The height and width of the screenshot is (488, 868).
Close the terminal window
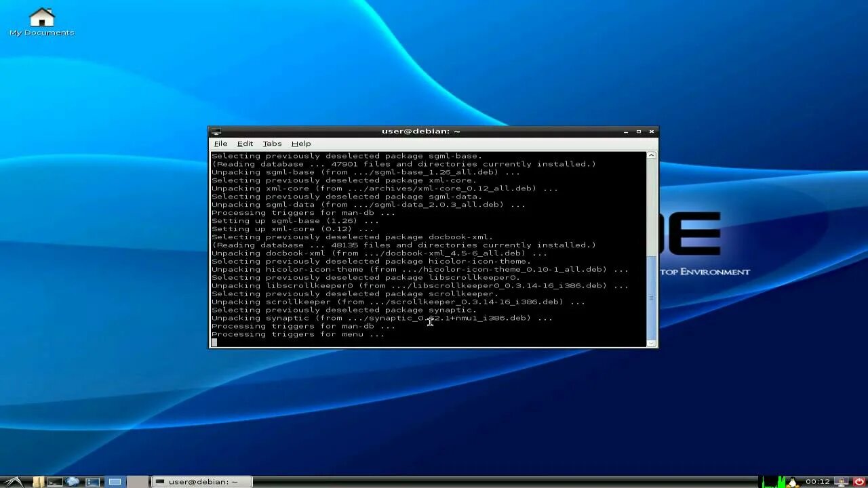(652, 131)
